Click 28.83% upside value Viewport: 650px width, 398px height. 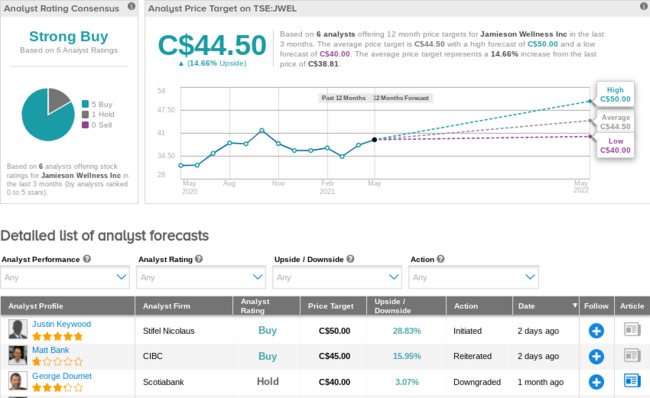click(x=407, y=331)
